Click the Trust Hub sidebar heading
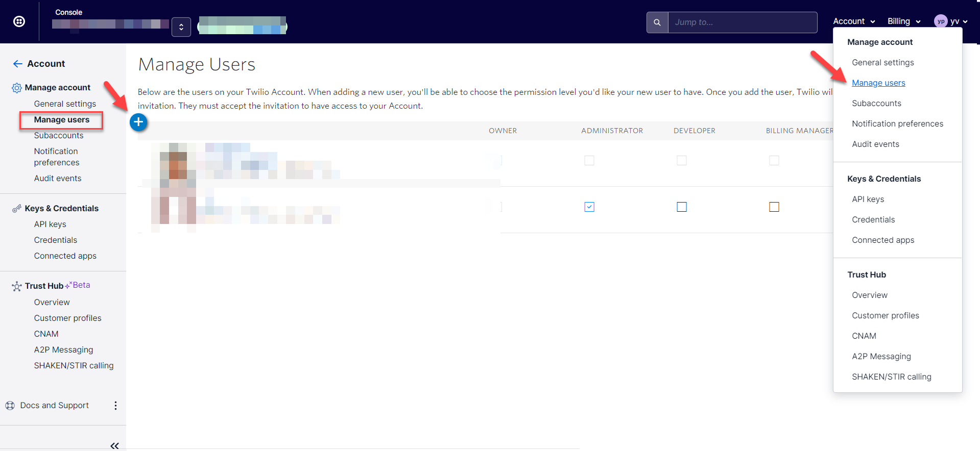 coord(44,286)
